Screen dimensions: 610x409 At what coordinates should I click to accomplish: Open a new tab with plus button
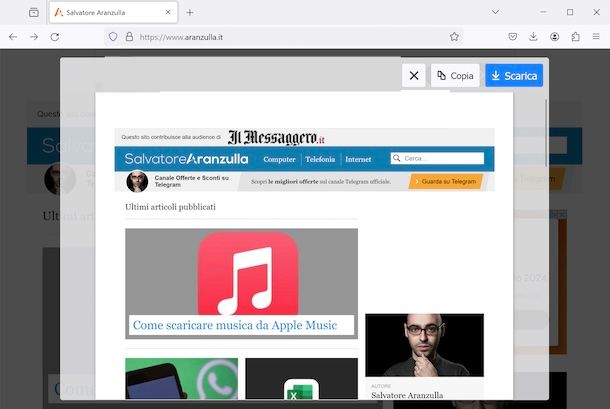[189, 12]
